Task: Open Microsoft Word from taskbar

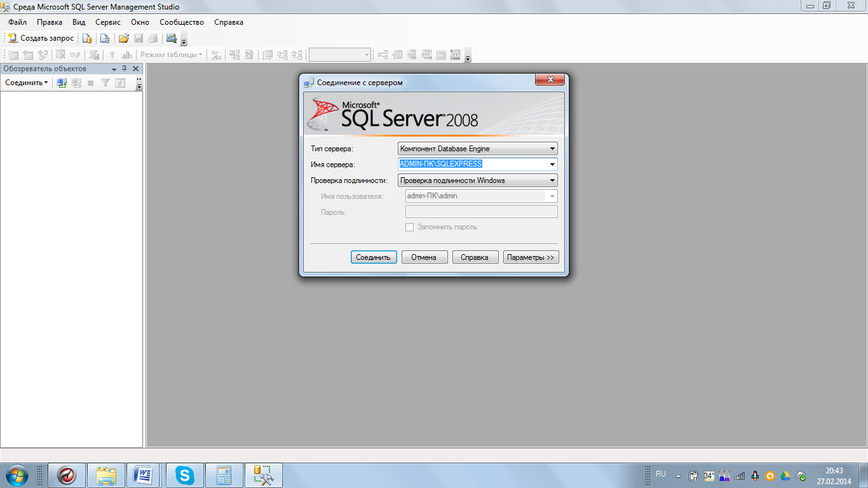Action: click(144, 475)
